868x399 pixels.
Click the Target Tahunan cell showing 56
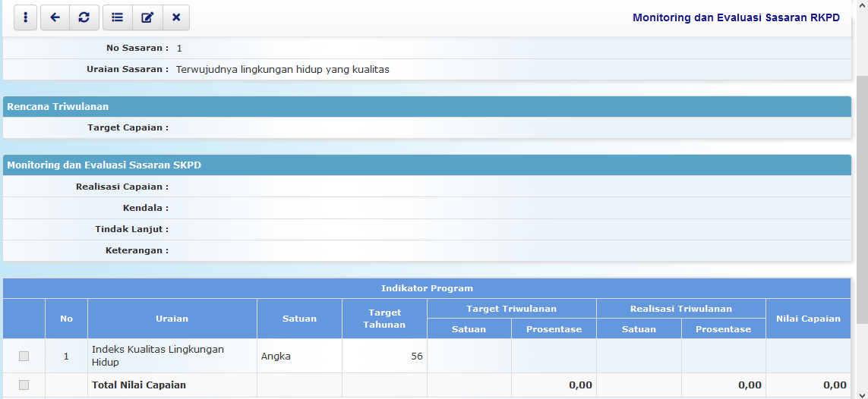tap(384, 356)
